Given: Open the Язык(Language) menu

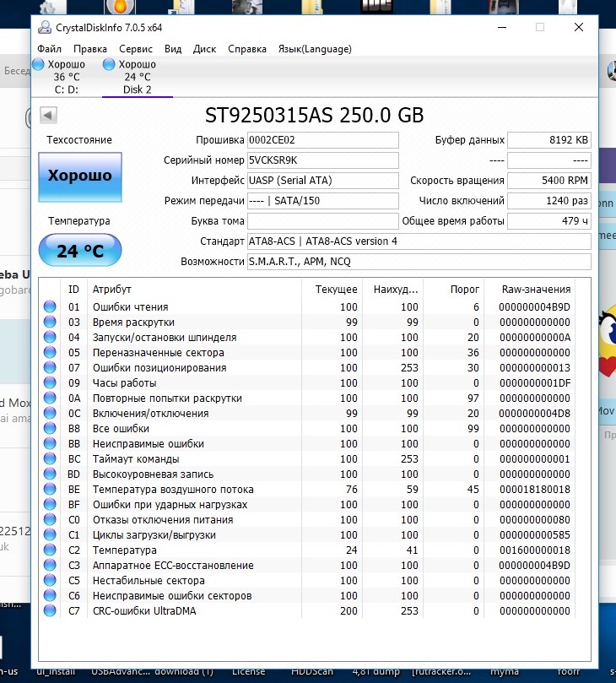Looking at the screenshot, I should coord(315,49).
